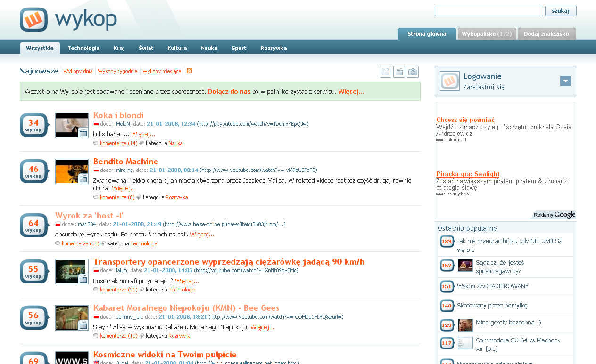
Task: Open komentarze (21) link
Action: [119, 290]
